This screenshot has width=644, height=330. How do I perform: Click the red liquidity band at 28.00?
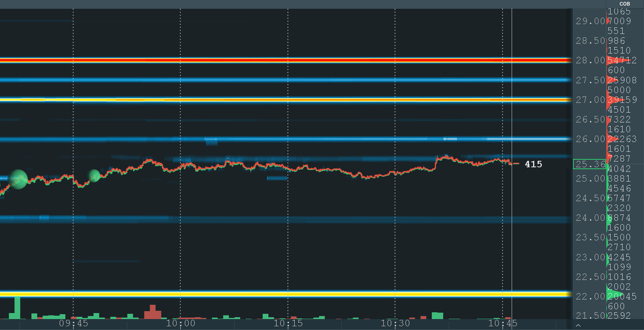[284, 60]
